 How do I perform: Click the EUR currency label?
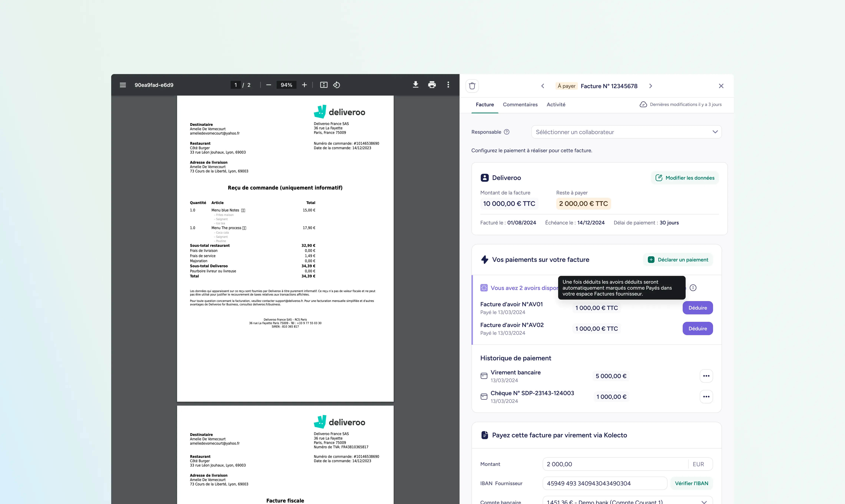point(698,464)
